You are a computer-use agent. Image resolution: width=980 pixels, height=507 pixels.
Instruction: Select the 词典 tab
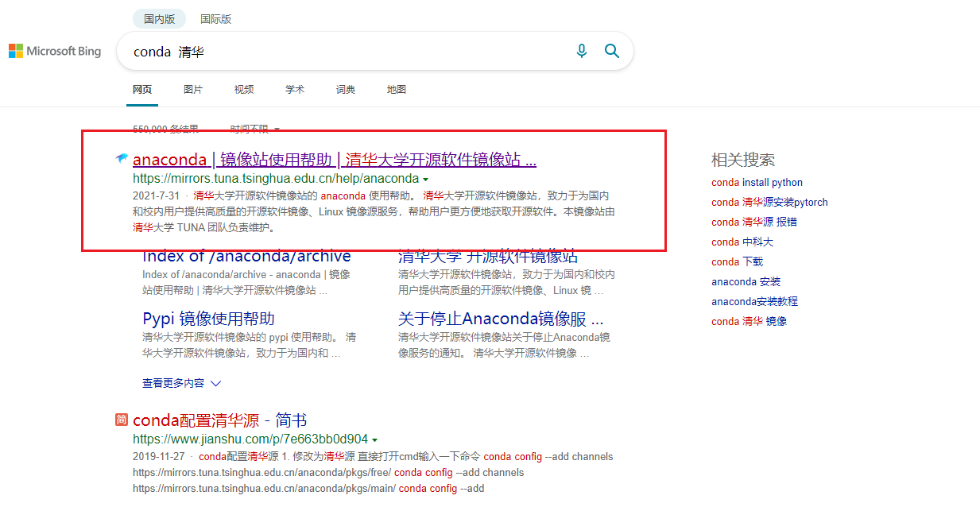click(346, 90)
